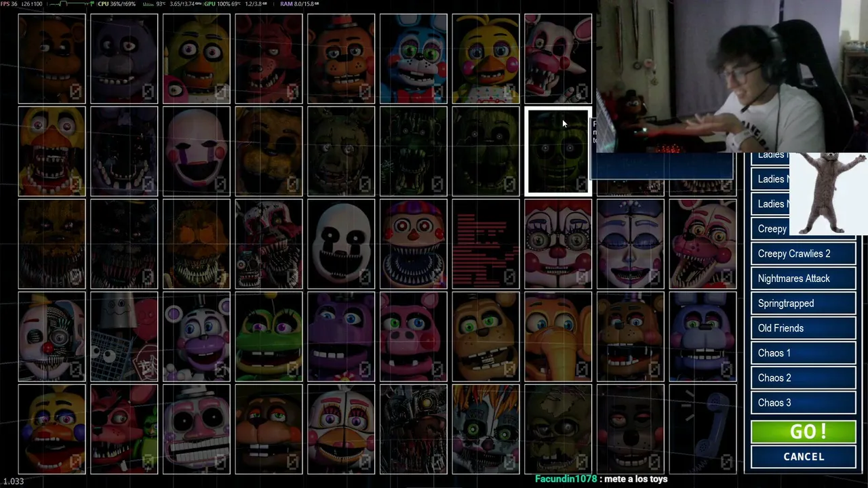Image resolution: width=868 pixels, height=488 pixels.
Task: Select the Nedd Bear portrait
Action: click(x=486, y=337)
